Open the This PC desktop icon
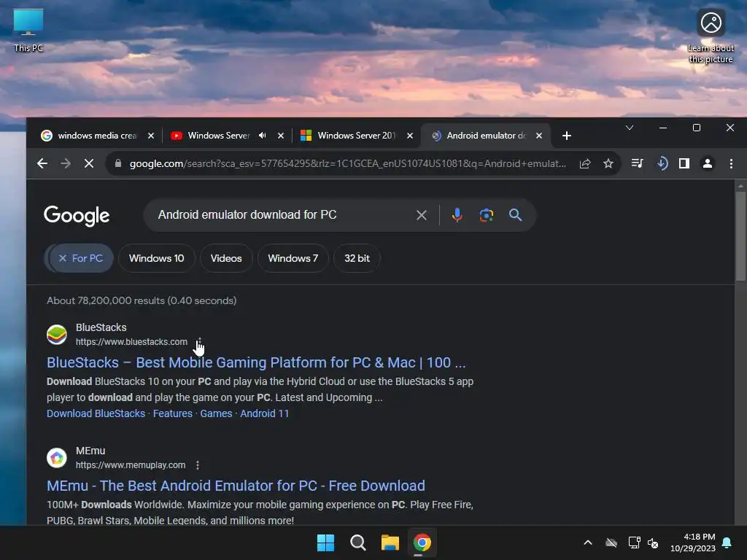The height and width of the screenshot is (560, 747). (x=28, y=31)
